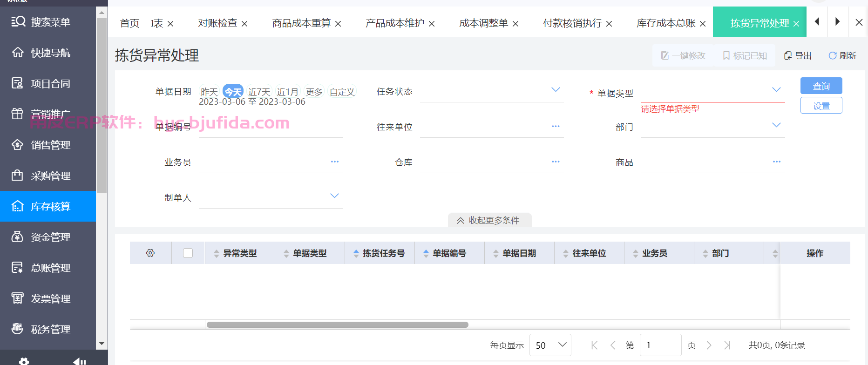This screenshot has height=365, width=868.
Task: Open 发票管理 invoice icon
Action: (17, 298)
